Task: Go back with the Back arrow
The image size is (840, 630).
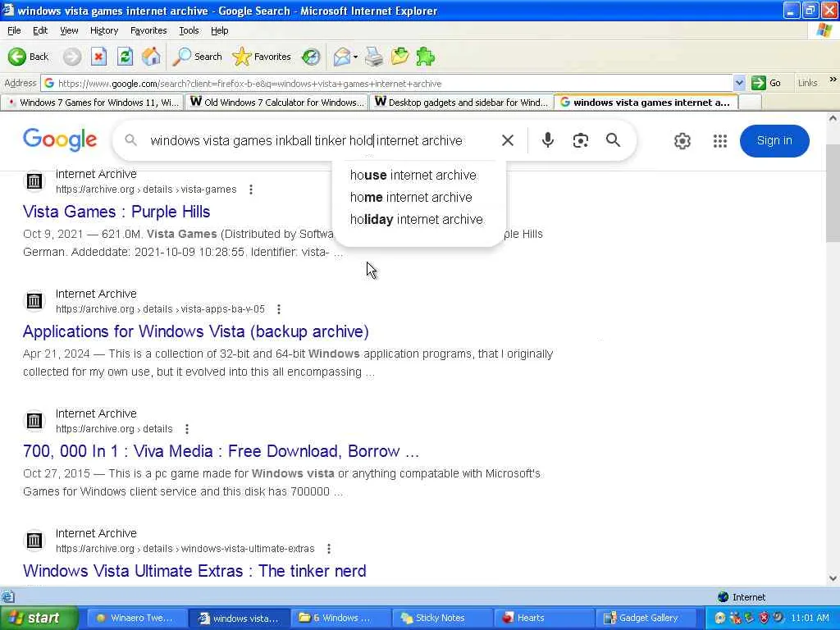Action: (x=28, y=57)
